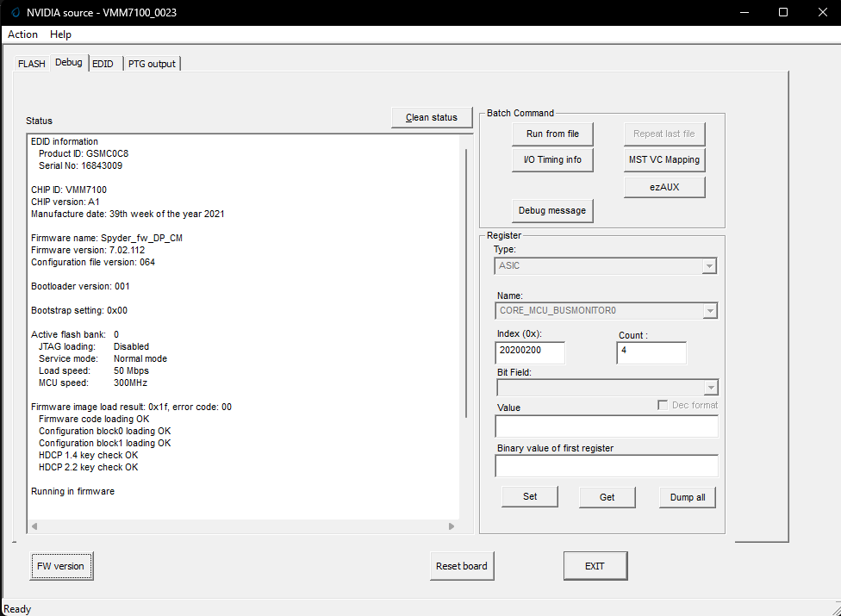Click the Reset board button

[462, 566]
